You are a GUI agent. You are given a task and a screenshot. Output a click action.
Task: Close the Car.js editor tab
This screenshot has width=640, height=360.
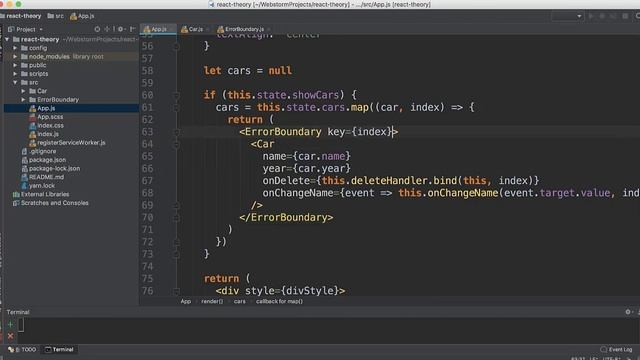coord(207,29)
